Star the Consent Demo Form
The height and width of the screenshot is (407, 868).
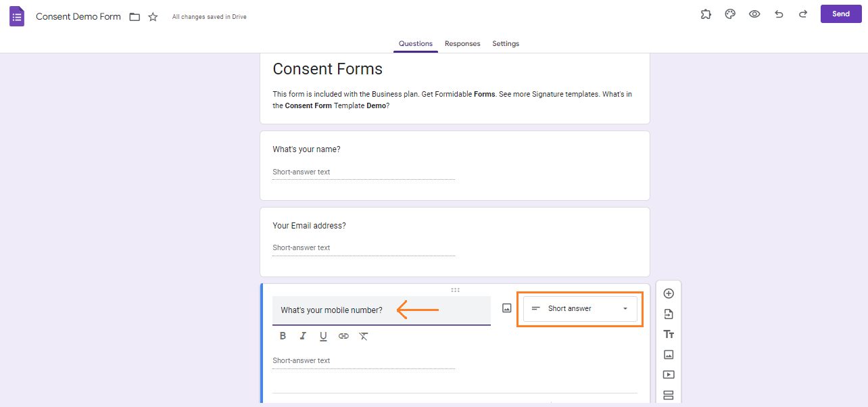click(x=153, y=16)
